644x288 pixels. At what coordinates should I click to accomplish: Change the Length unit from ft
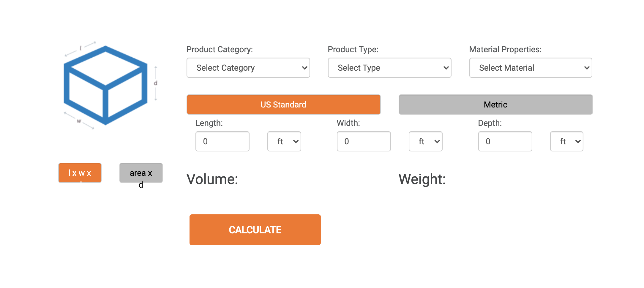coord(284,141)
